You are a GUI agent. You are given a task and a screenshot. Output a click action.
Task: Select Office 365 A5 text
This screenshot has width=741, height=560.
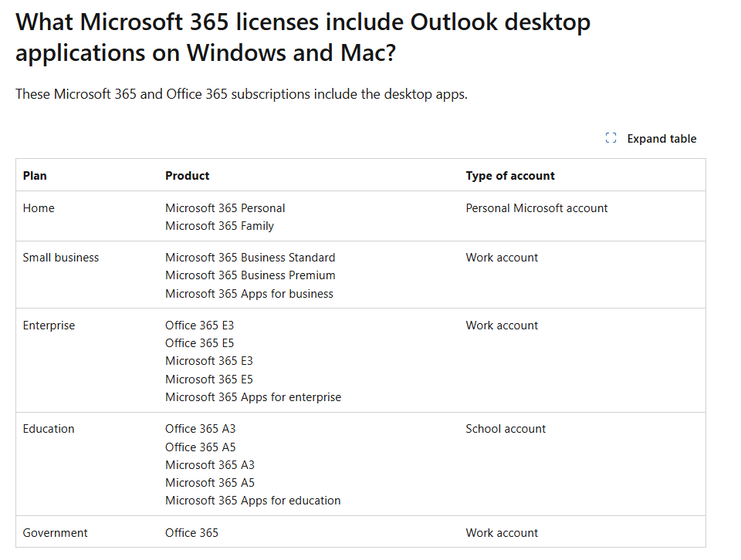201,447
